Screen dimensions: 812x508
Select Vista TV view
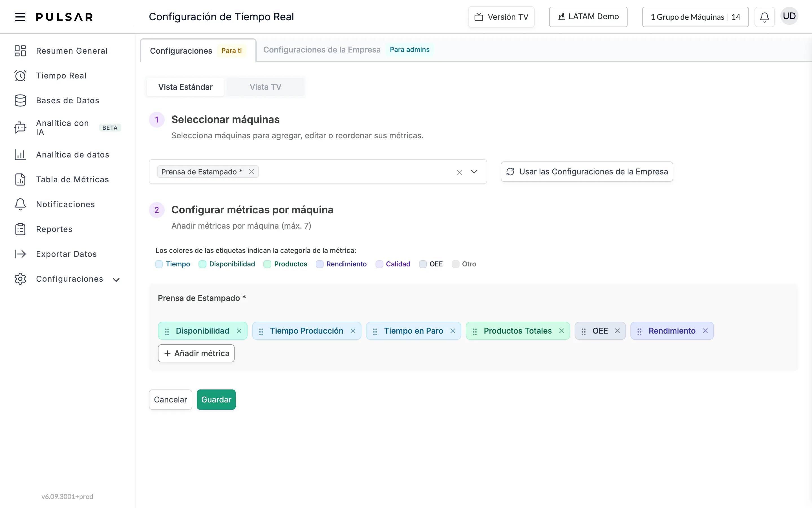[x=265, y=87]
